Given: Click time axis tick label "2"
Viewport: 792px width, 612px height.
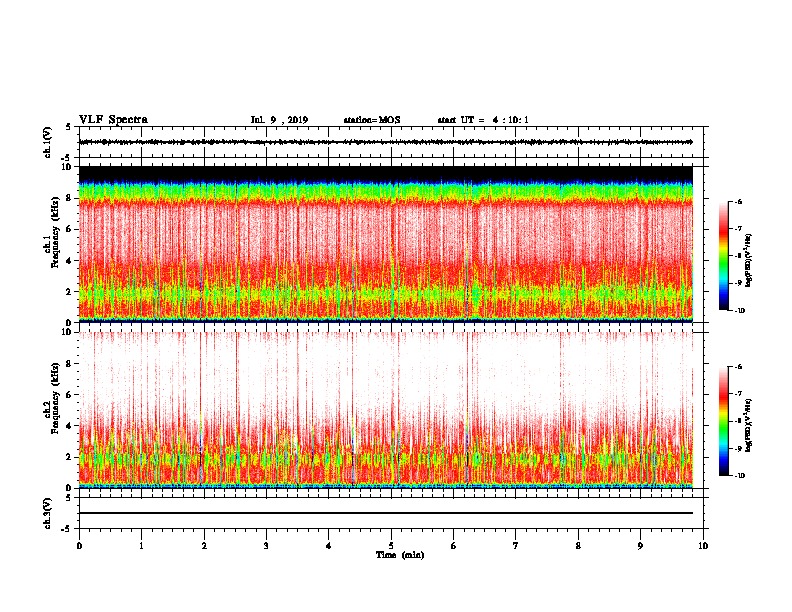Looking at the screenshot, I should (204, 546).
